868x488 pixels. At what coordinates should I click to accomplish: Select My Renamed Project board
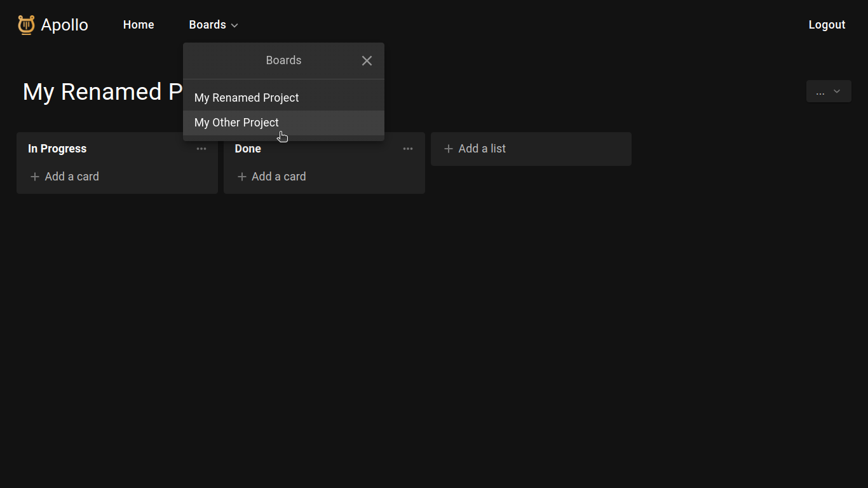pos(283,98)
